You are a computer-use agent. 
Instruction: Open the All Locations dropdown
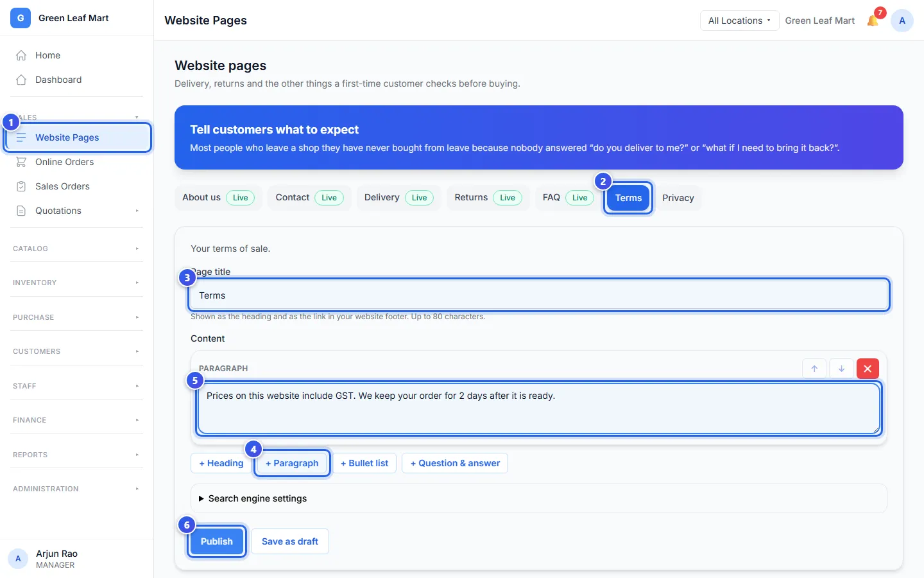(739, 21)
